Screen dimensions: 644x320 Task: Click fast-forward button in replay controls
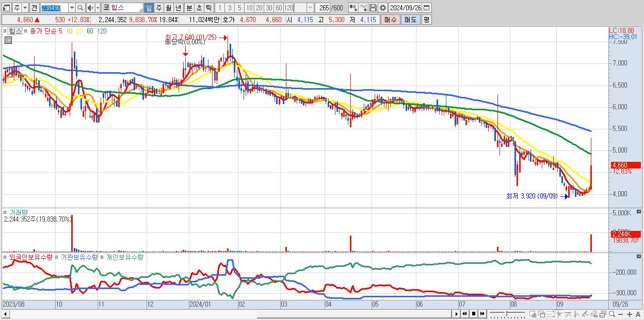(482, 314)
